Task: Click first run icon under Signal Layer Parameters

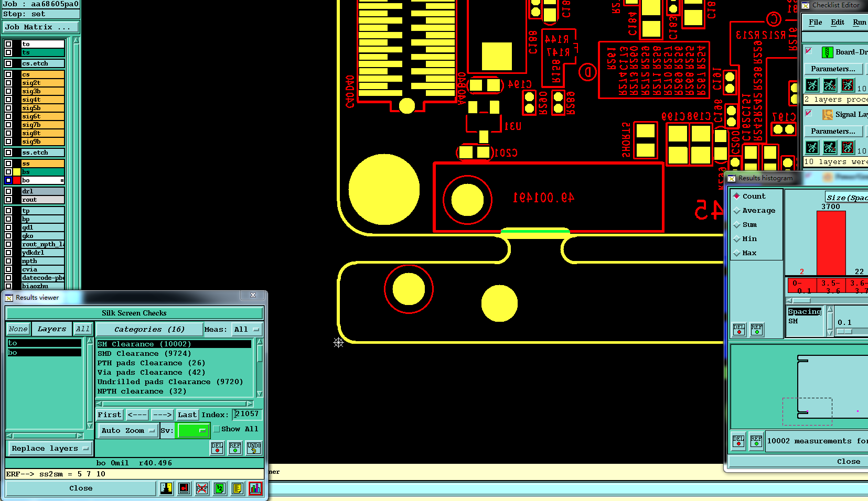Action: (x=812, y=147)
